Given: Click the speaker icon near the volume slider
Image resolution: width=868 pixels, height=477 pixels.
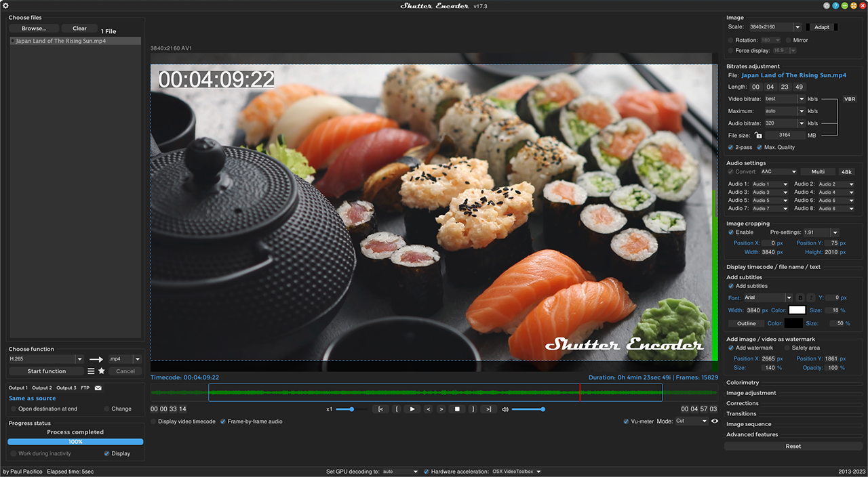Looking at the screenshot, I should tap(505, 409).
